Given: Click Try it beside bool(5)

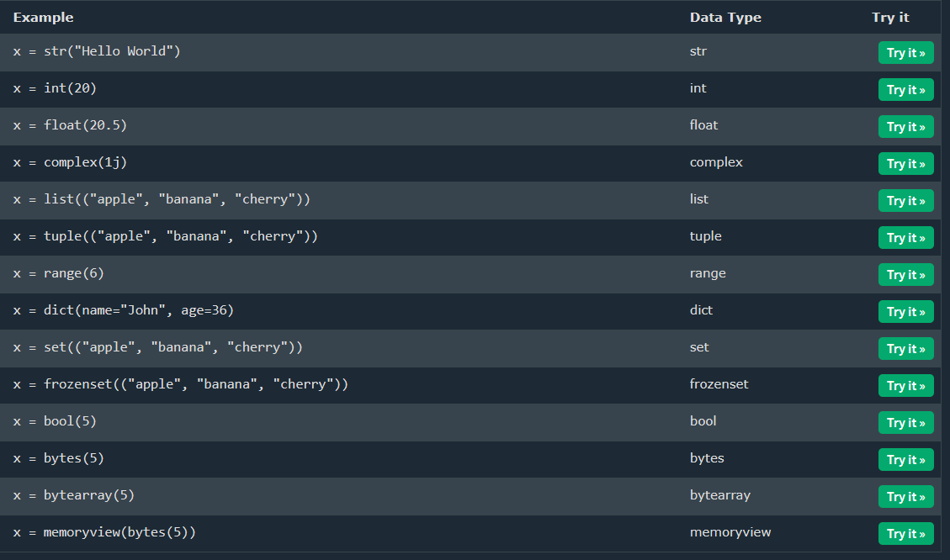Looking at the screenshot, I should 905,423.
